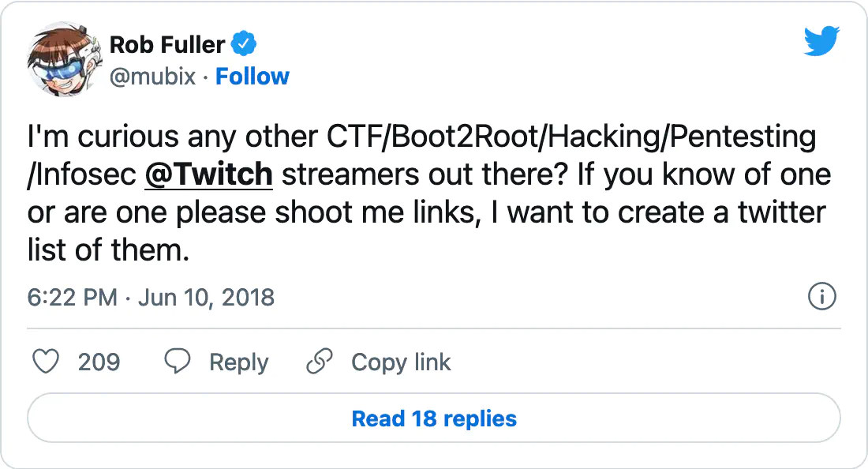Image resolution: width=868 pixels, height=469 pixels.
Task: Click the CTF/Boot2Root/Hacking/Pentesting text
Action: pos(571,137)
